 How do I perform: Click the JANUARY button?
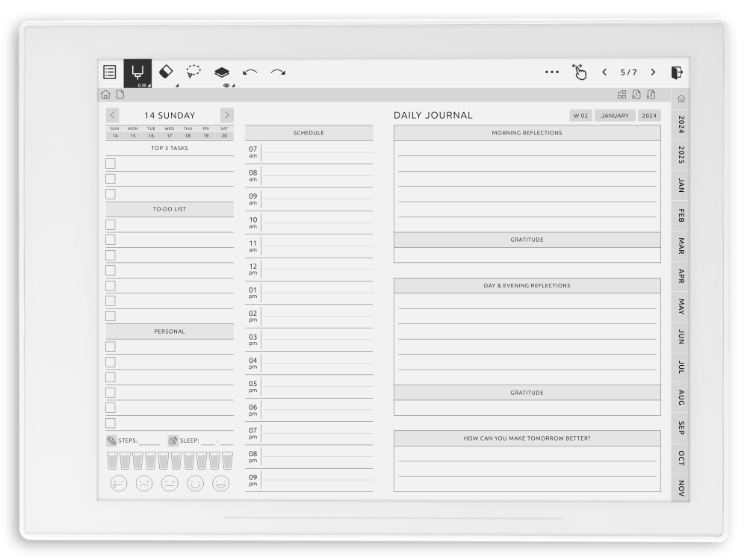click(614, 115)
